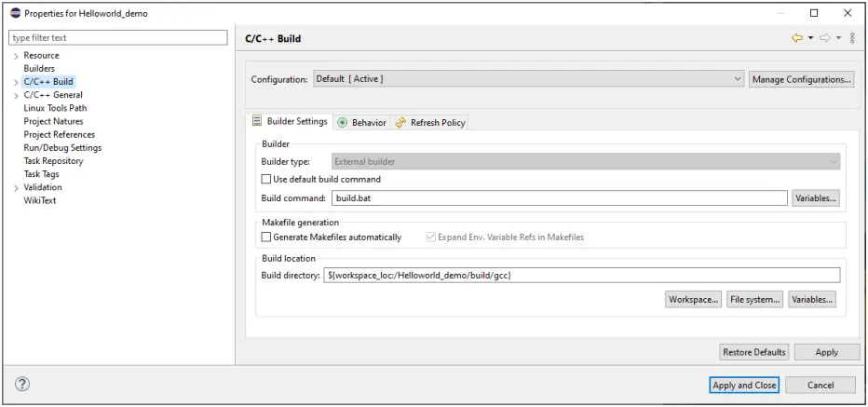Expand the C/C++ Build tree node
Screen dimensions: 868x407
coord(16,83)
